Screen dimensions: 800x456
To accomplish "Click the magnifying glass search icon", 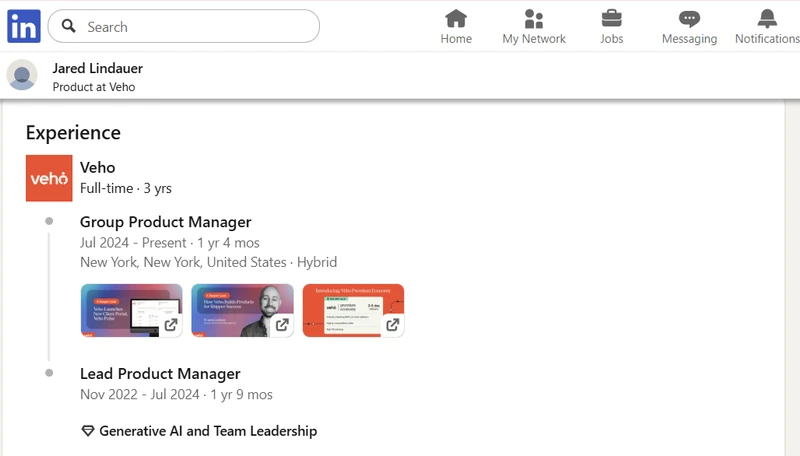I will coord(68,27).
